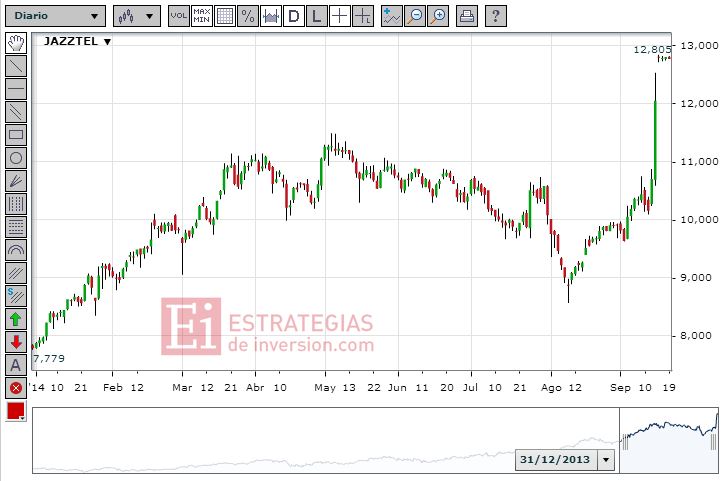Screen dimensions: 723x481
Task: Place a green up arrow marker
Action: coord(16,319)
